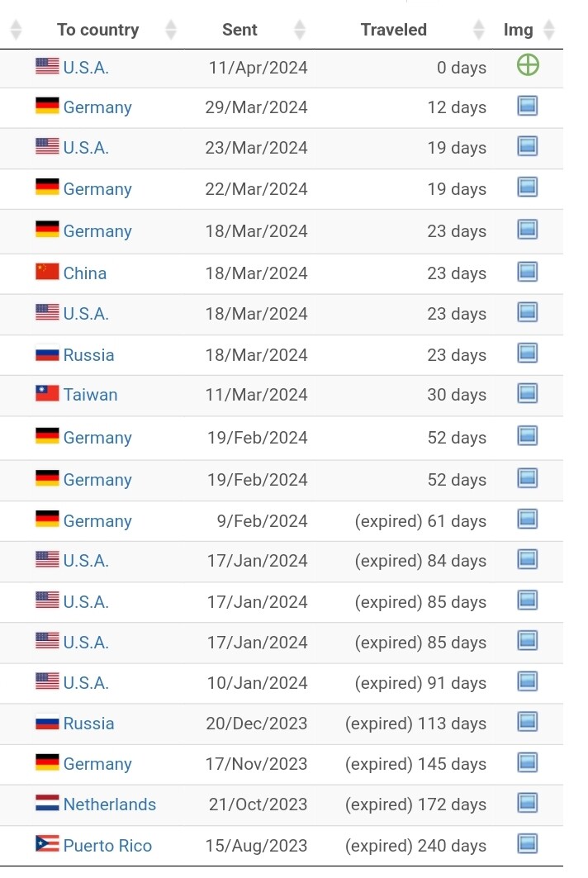The height and width of the screenshot is (878, 588).
Task: Sort table by To country column
Action: 97,31
